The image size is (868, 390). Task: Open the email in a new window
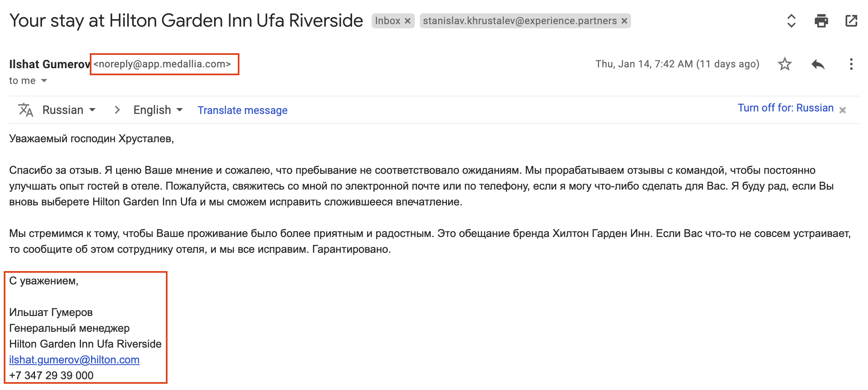click(x=851, y=21)
